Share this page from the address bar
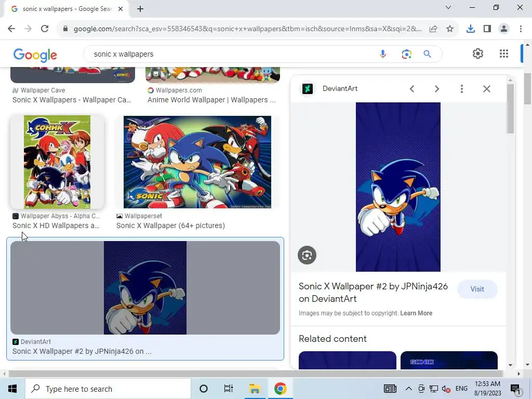The width and height of the screenshot is (532, 399). click(433, 29)
